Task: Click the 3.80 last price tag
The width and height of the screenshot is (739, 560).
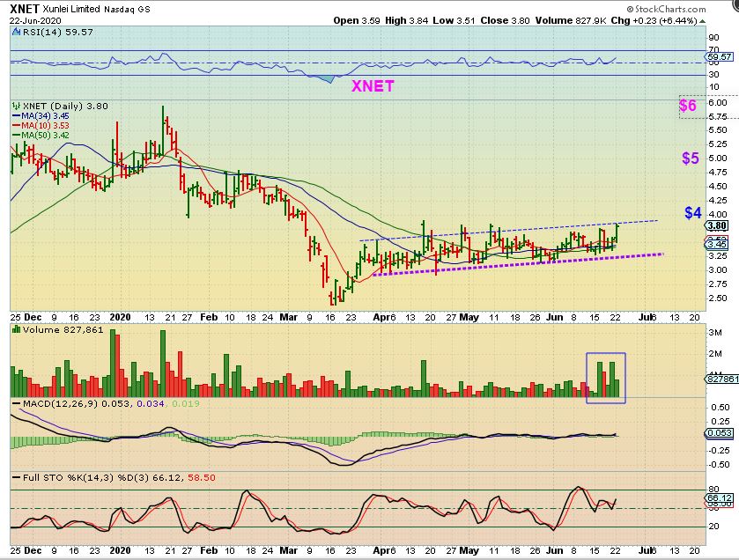Action: 718,225
